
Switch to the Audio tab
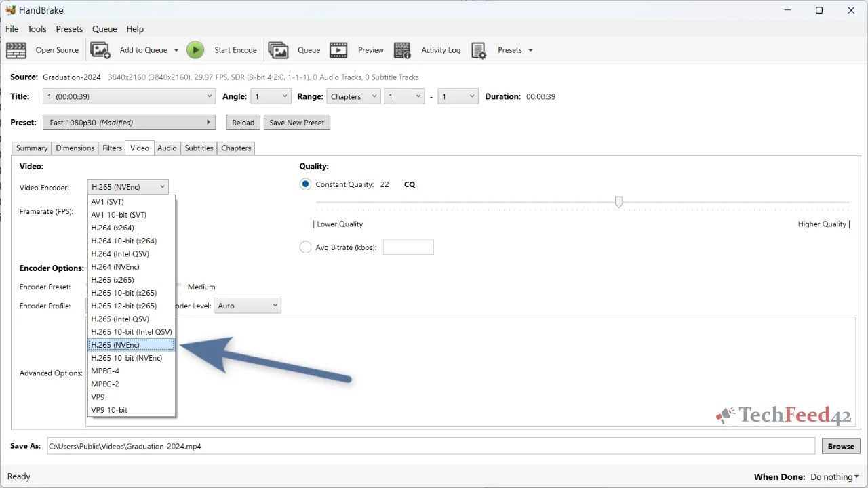(x=167, y=148)
